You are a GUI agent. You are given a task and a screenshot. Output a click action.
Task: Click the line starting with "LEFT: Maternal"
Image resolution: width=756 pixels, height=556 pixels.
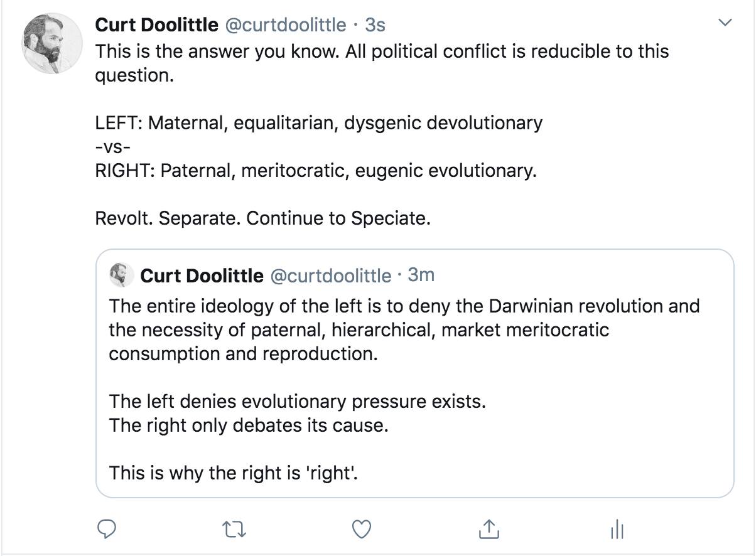click(x=318, y=122)
